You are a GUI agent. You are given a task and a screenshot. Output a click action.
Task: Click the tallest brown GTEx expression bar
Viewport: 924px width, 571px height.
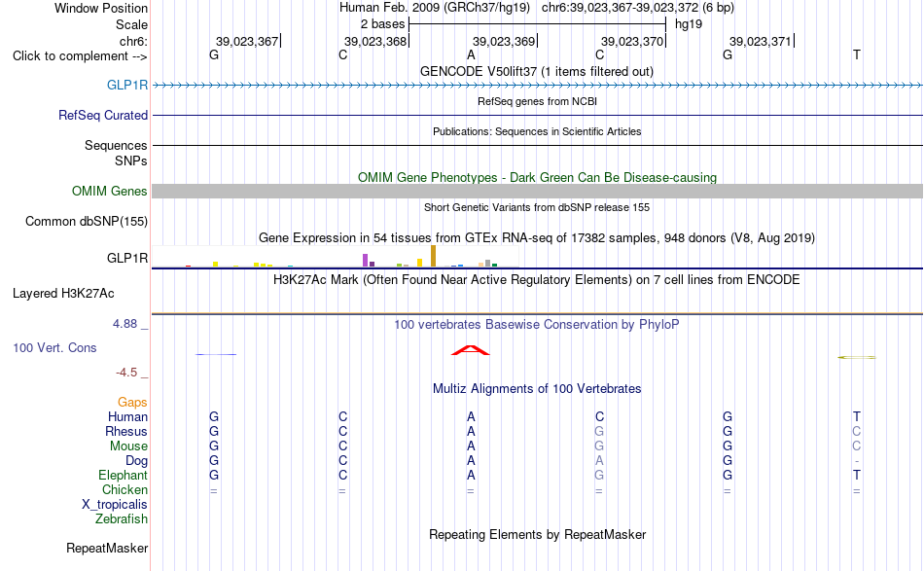(433, 257)
